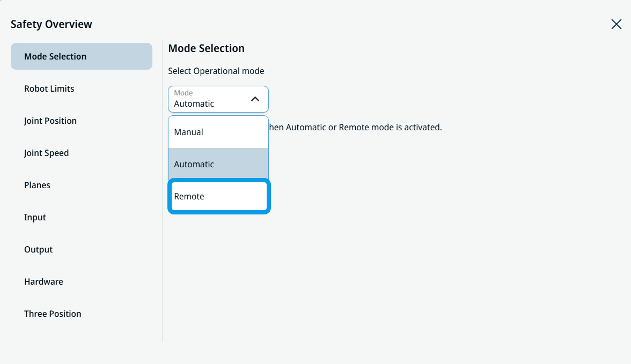
Task: Choose Manual from the mode list
Action: (x=218, y=132)
